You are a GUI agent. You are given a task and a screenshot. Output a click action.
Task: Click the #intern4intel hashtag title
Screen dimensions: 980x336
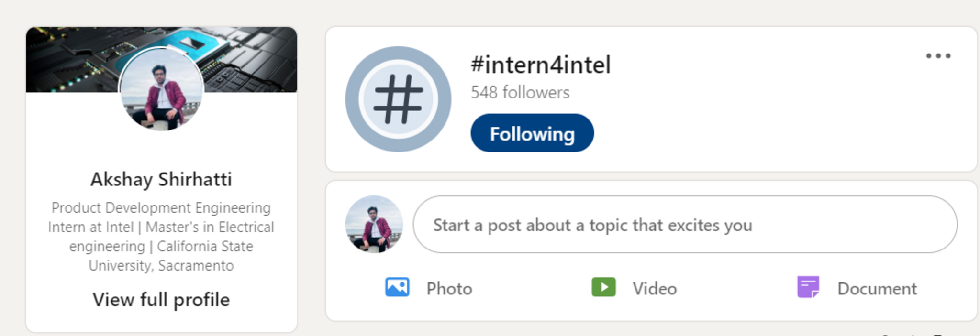541,65
